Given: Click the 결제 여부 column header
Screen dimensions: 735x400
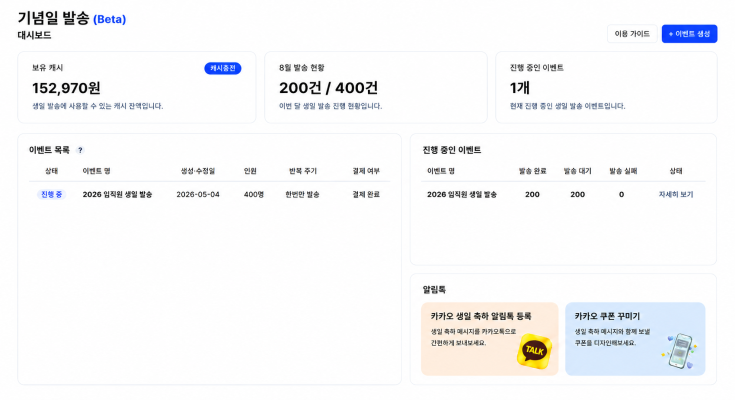Looking at the screenshot, I should coord(366,171).
